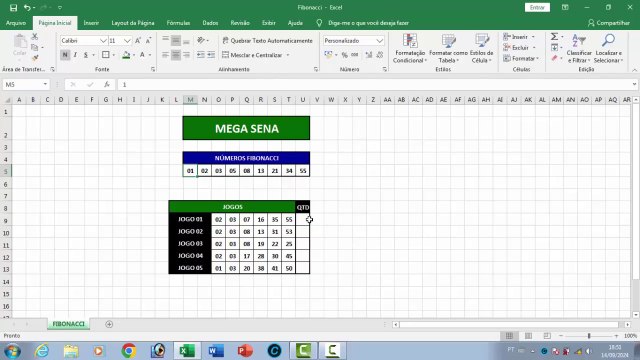Open the Arquivo tab

pos(16,23)
